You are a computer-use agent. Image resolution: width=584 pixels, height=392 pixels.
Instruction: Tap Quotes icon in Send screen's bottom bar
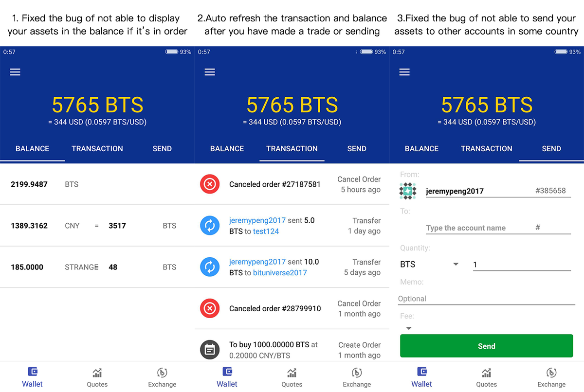[x=487, y=373]
